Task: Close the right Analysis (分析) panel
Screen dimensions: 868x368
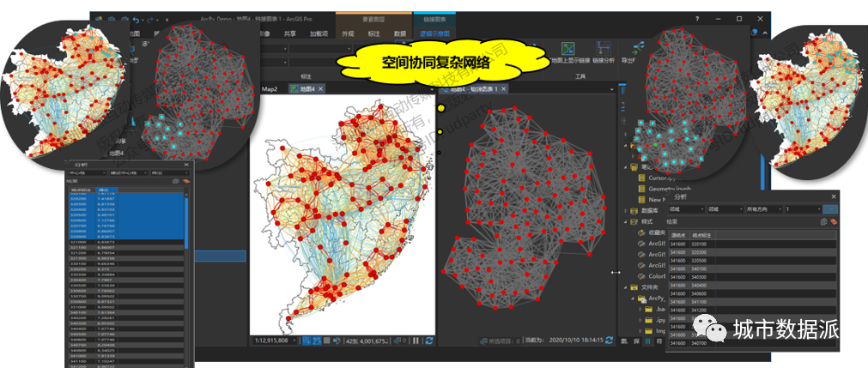Action: click(x=834, y=196)
